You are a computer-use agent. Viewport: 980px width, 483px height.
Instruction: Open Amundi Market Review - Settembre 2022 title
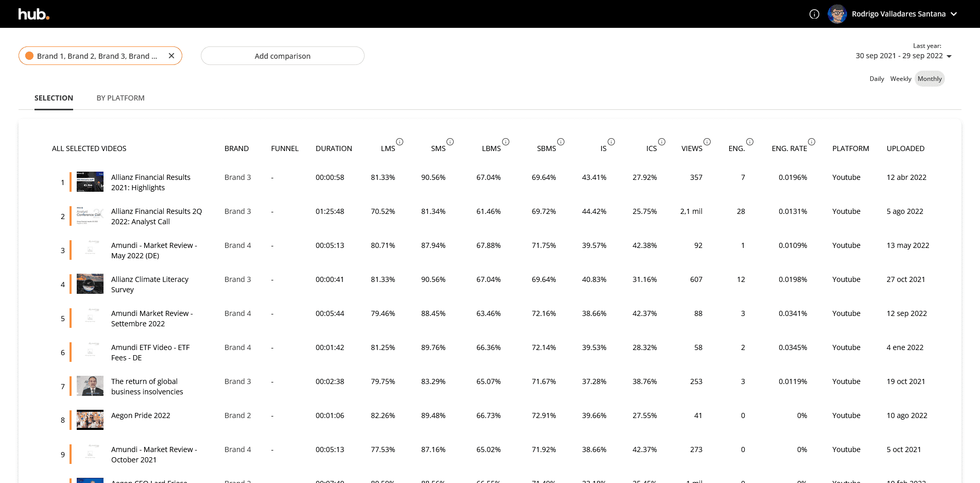[152, 319]
